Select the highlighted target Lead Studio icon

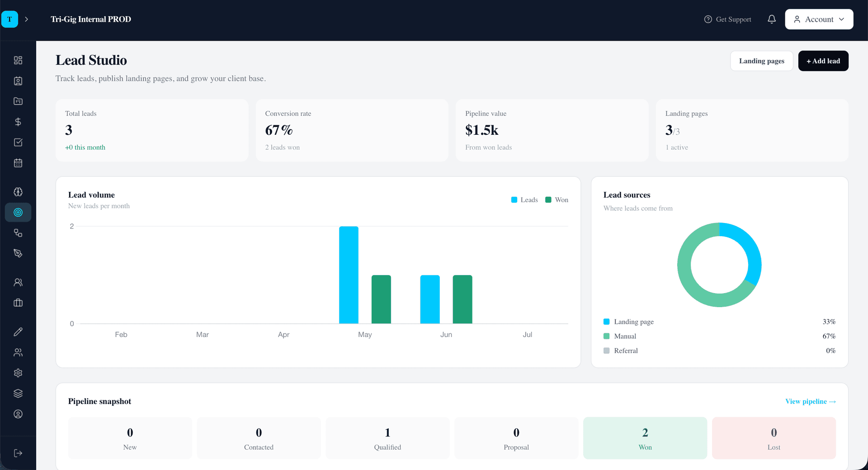pyautogui.click(x=18, y=212)
